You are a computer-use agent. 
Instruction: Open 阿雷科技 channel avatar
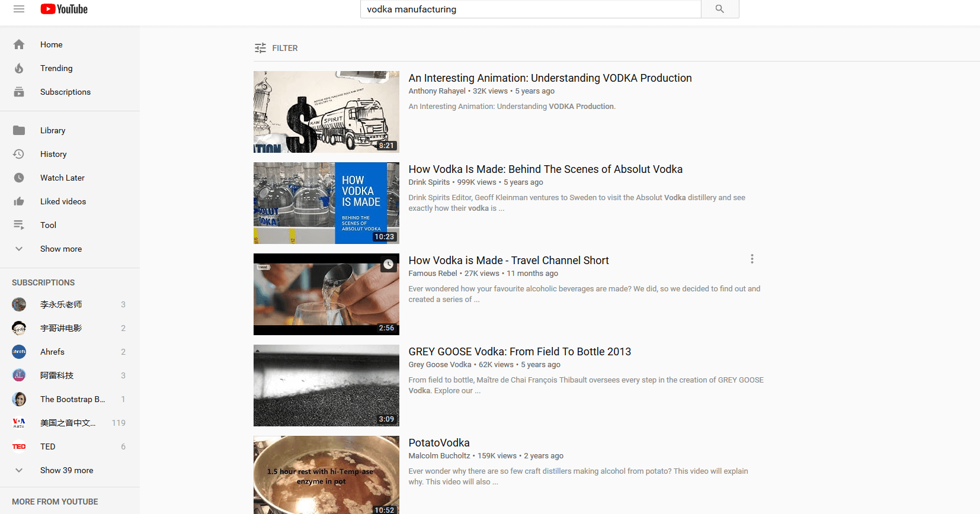tap(19, 375)
